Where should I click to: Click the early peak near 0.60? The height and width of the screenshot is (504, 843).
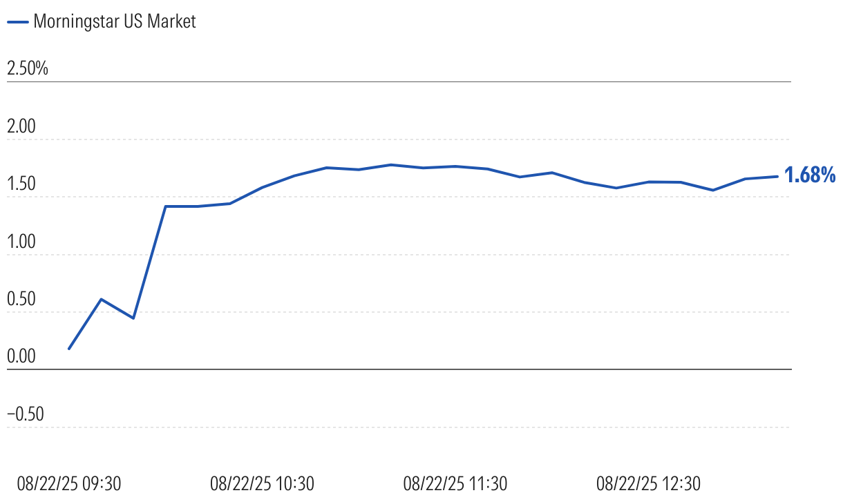pos(102,299)
